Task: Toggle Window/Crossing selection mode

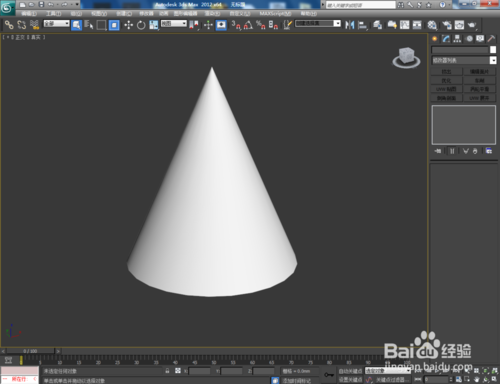Action: pos(114,25)
